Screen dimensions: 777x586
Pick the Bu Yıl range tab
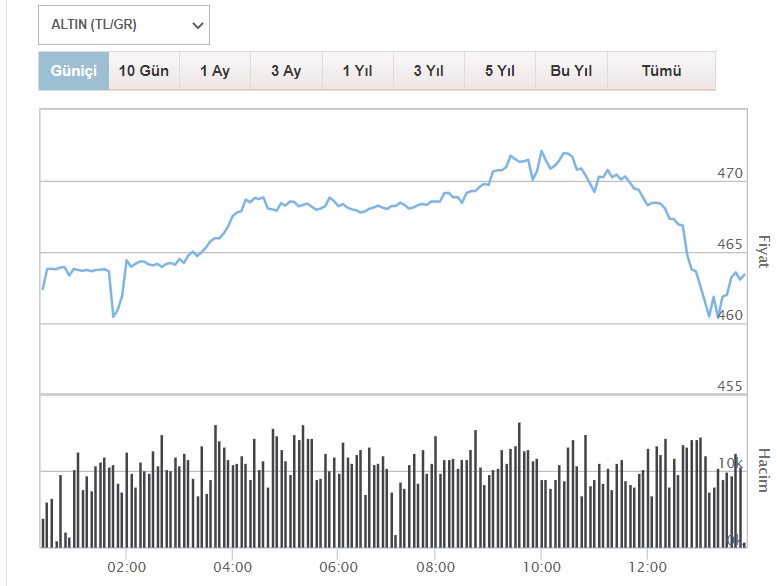click(x=571, y=71)
